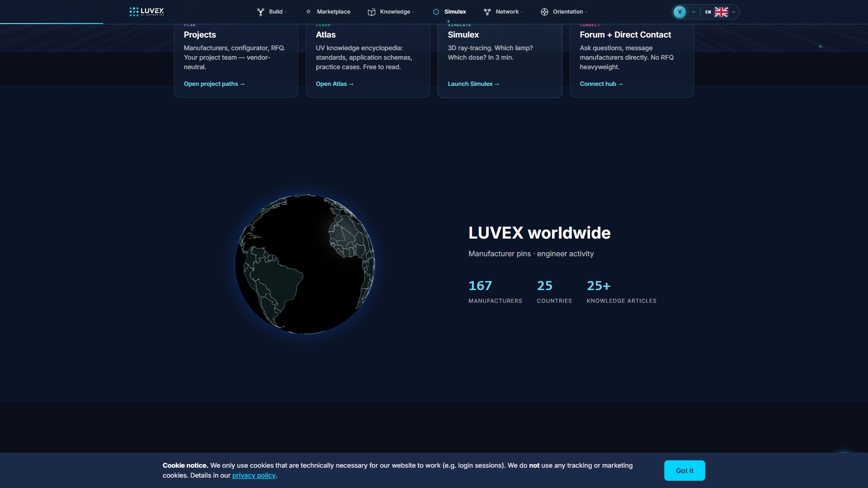Viewport: 868px width, 488px height.
Task: Follow the 'Open project paths' link
Action: point(214,84)
